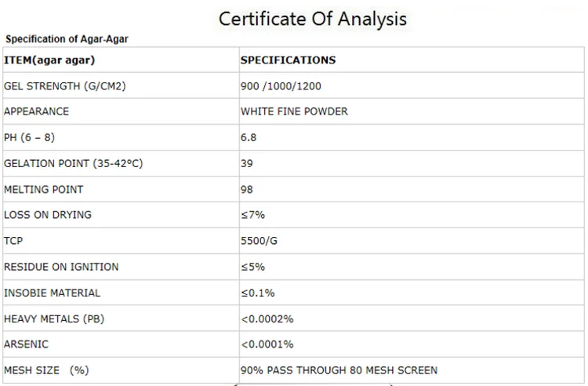Image resolution: width=588 pixels, height=386 pixels.
Task: Select the APPEARANCE row label
Action: pyautogui.click(x=37, y=111)
